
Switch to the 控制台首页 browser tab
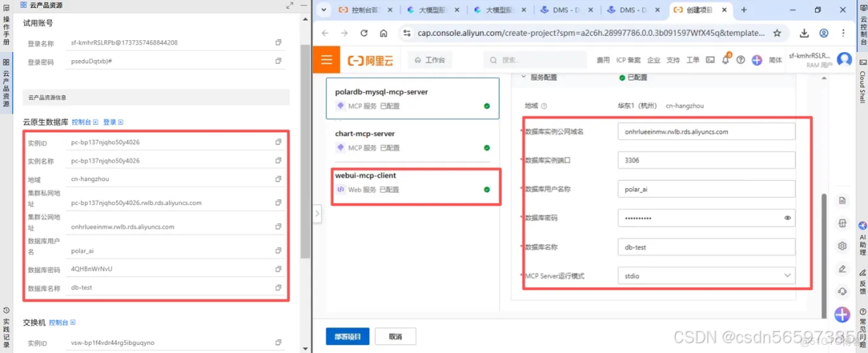click(x=365, y=10)
